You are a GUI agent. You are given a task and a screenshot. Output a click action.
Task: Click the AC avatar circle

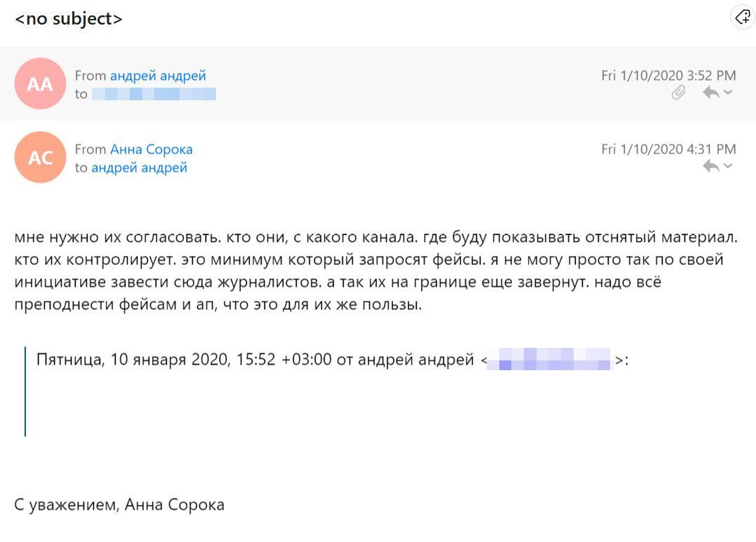(40, 157)
